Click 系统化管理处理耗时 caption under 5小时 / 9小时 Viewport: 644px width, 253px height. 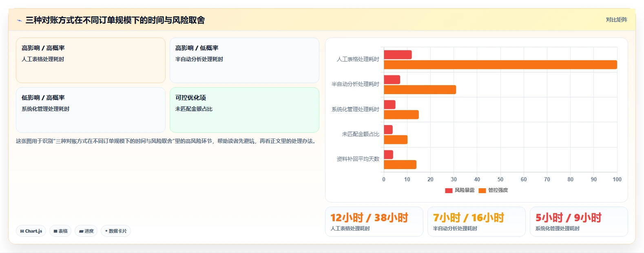(557, 229)
